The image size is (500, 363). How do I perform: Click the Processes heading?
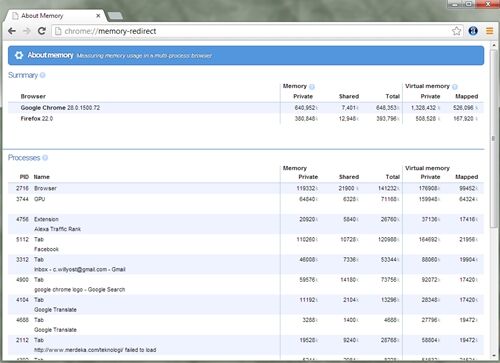pyautogui.click(x=24, y=158)
